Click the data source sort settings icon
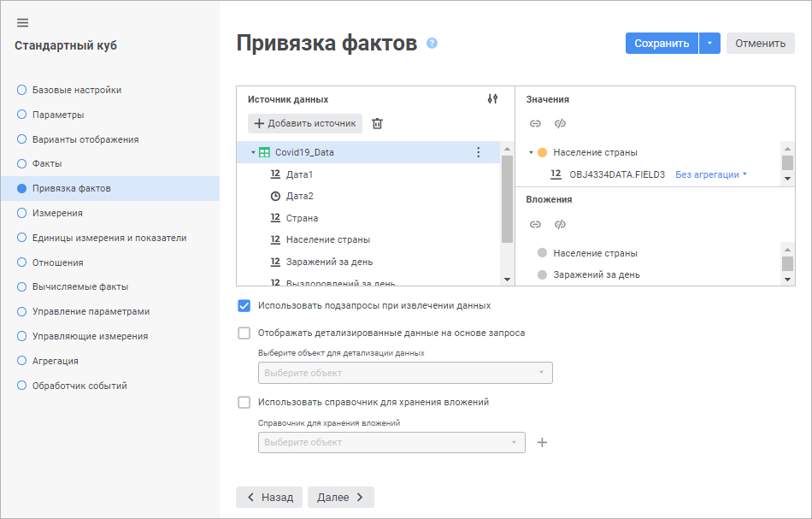 [x=492, y=99]
